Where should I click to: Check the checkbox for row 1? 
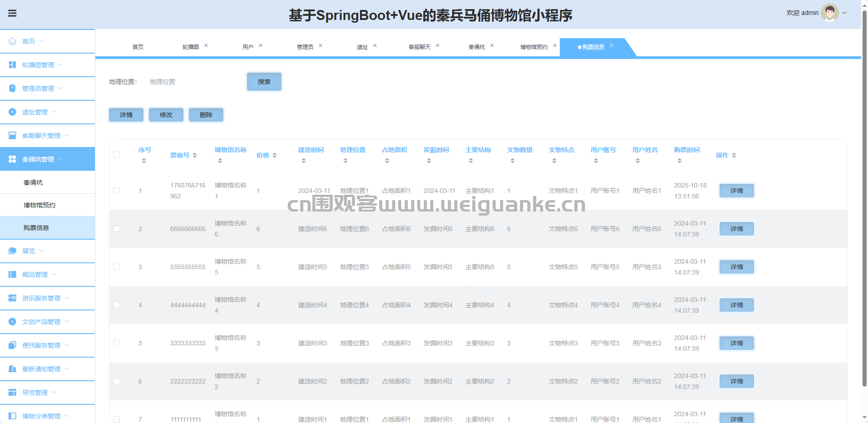pyautogui.click(x=117, y=191)
